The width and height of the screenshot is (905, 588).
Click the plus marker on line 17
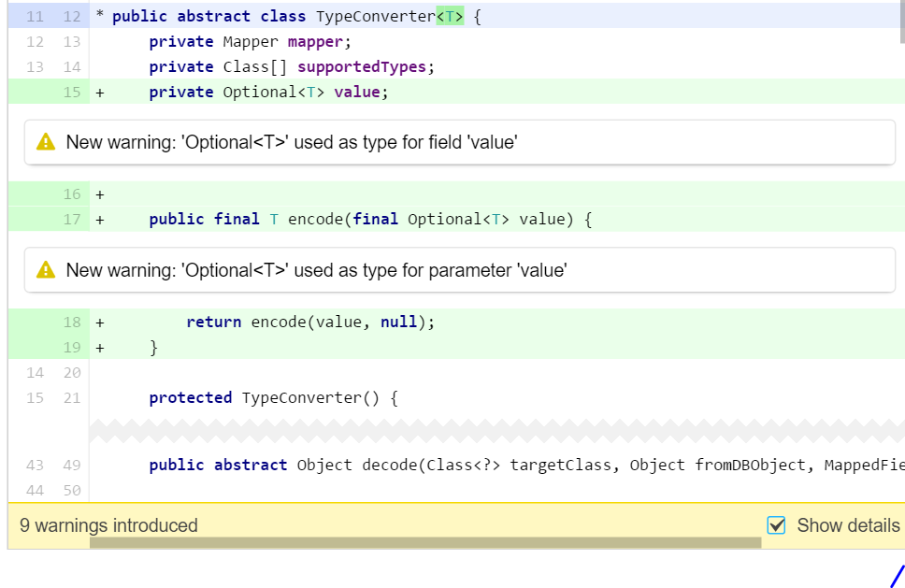coord(99,219)
